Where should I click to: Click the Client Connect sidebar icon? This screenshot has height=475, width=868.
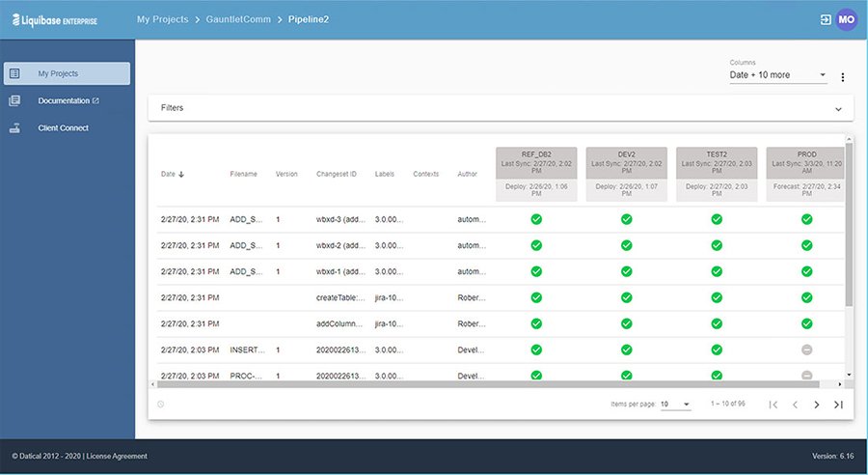[14, 128]
